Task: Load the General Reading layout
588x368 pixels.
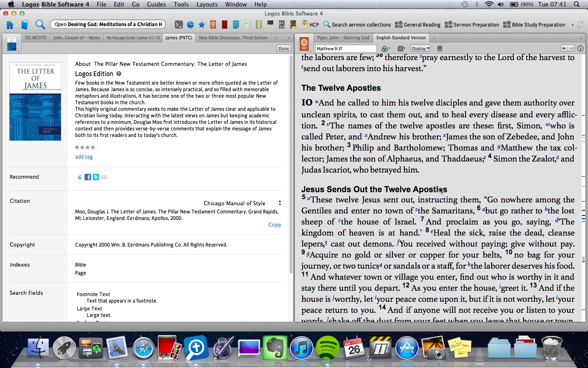Action: (x=417, y=25)
